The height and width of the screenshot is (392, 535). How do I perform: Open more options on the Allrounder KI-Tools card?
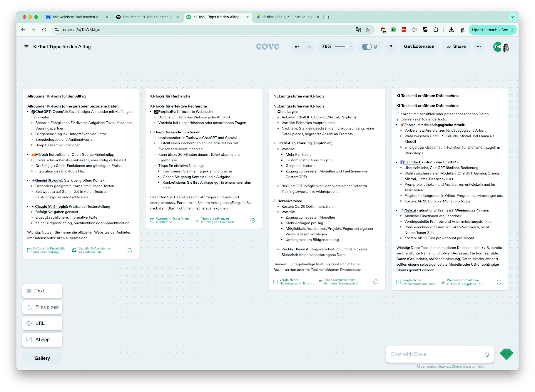tap(130, 250)
